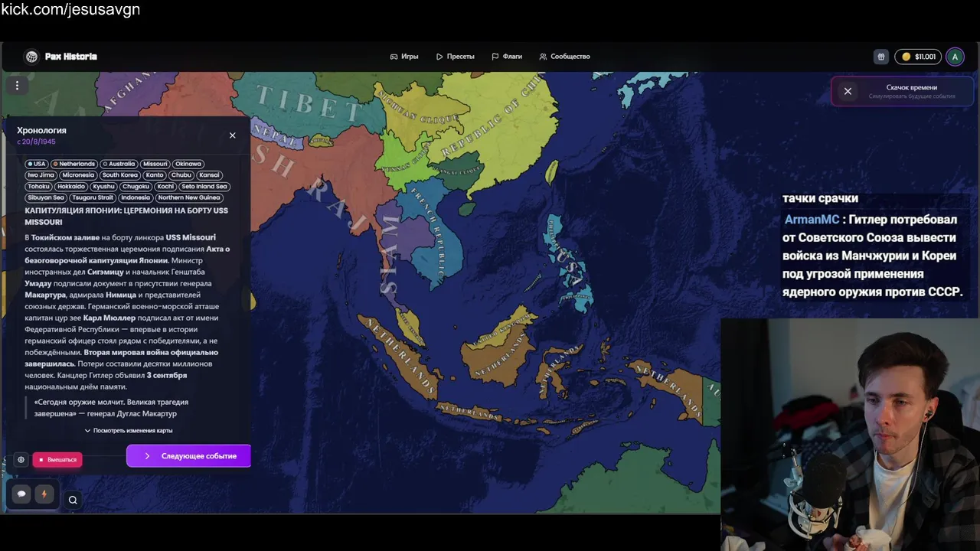Screen dimensions: 980x551
Task: Select the Netherlands tag chip
Action: point(74,164)
